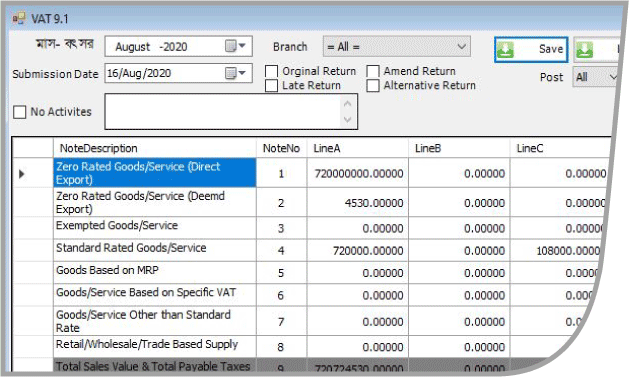This screenshot has width=632, height=377.
Task: Click the NoteDescription column header
Action: [155, 148]
